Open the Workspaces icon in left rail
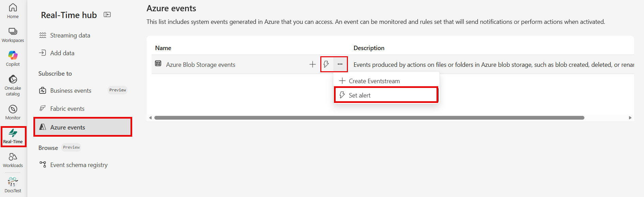This screenshot has width=644, height=197. tap(13, 35)
